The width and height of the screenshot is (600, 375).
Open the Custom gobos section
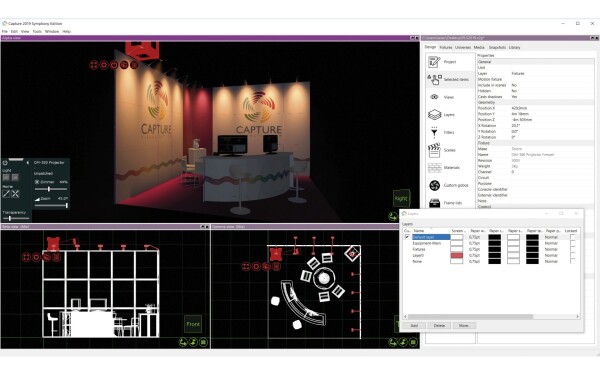450,185
